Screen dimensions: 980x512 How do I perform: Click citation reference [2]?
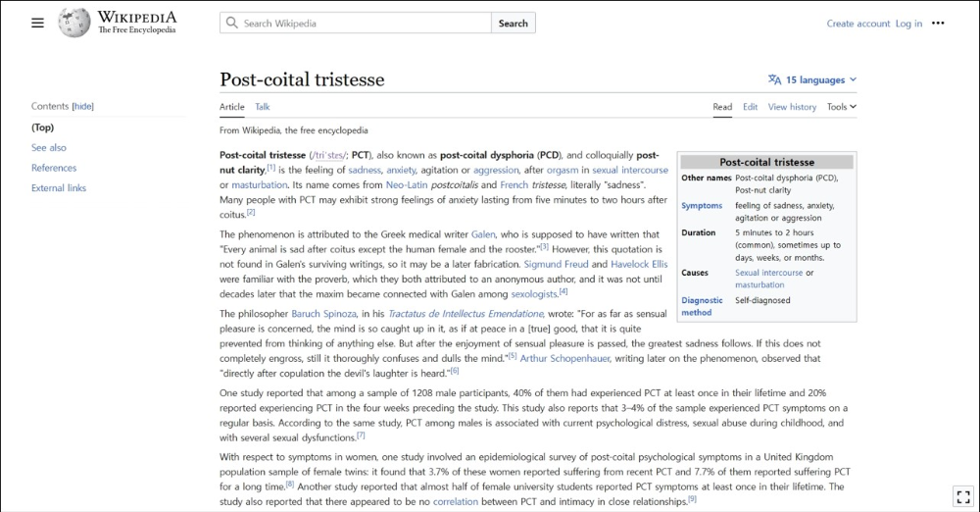251,212
